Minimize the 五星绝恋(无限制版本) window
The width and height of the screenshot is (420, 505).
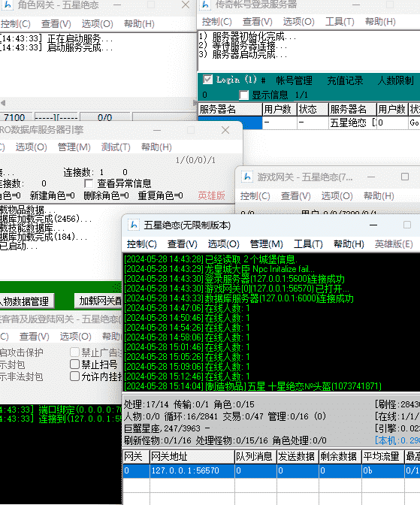pos(373,225)
